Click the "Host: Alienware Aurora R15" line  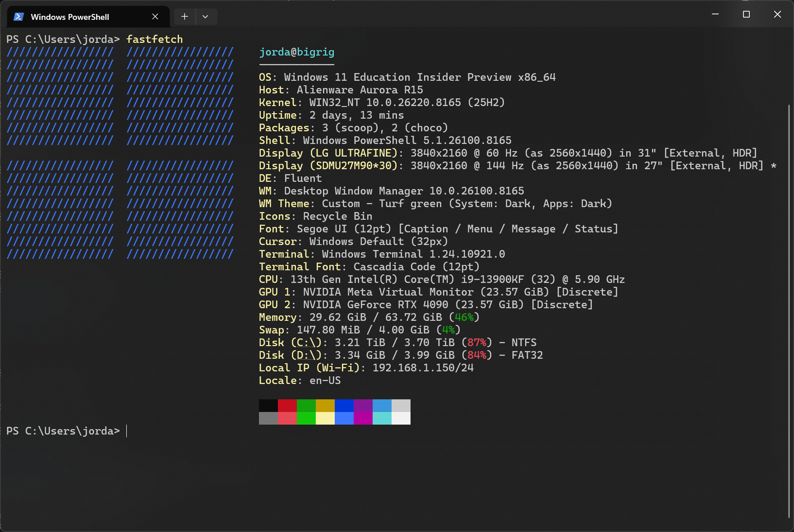coord(341,90)
